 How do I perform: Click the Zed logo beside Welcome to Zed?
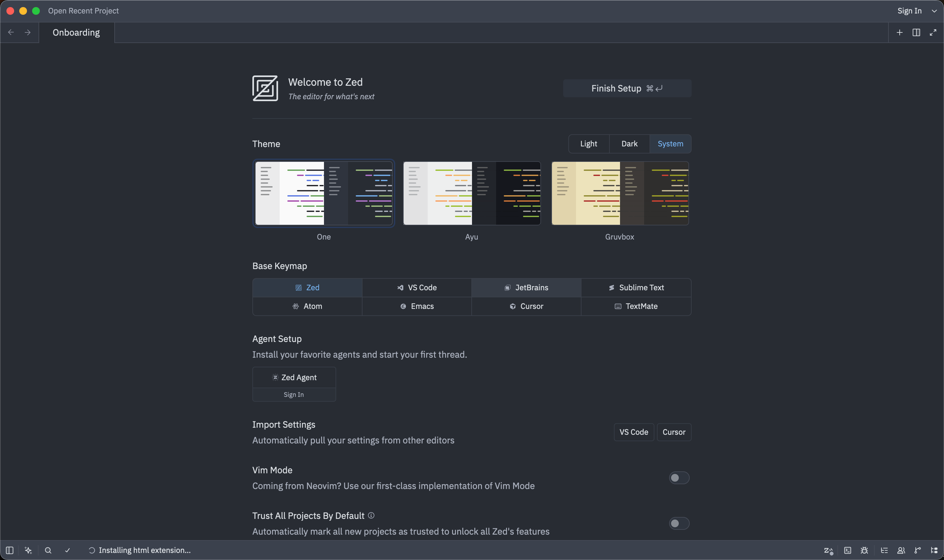265,88
